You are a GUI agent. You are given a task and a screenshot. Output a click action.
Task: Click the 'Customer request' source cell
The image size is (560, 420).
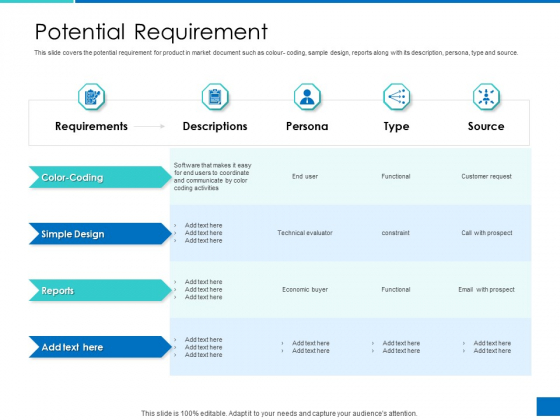coord(486,176)
